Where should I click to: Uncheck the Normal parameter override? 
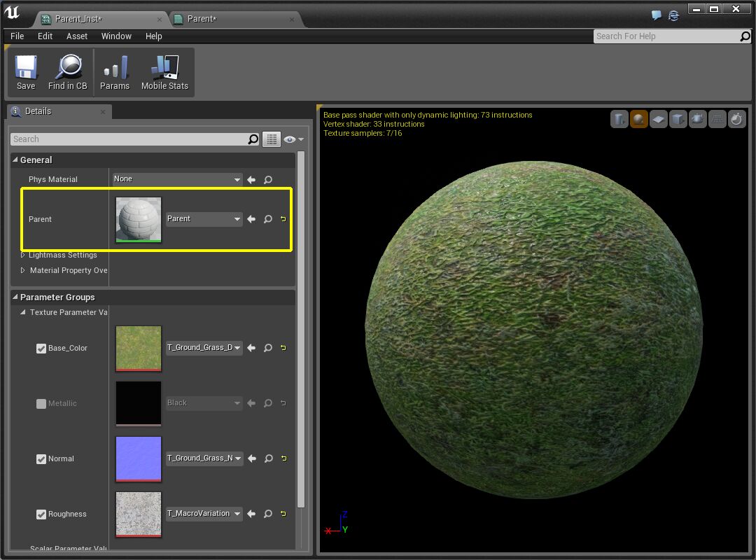(41, 458)
